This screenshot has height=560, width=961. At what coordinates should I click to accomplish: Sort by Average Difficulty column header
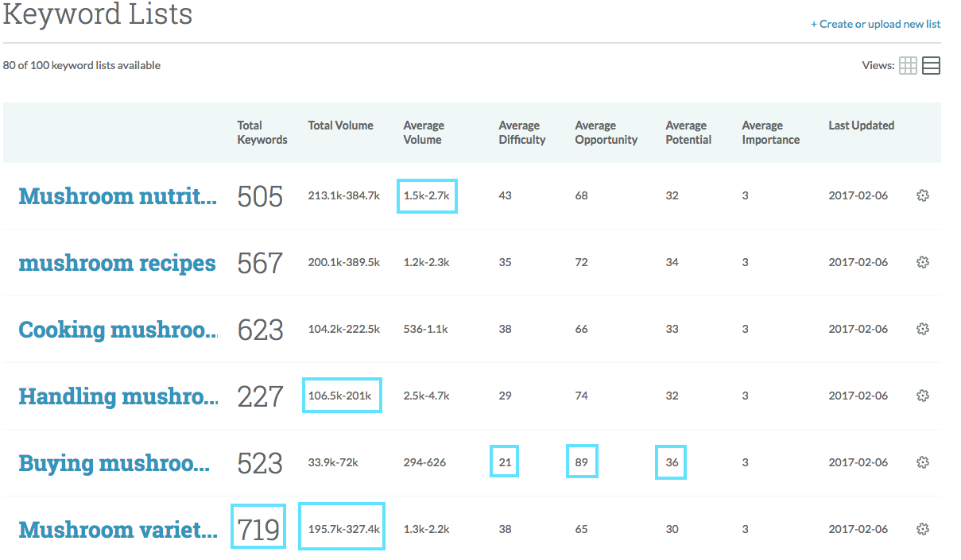tap(521, 133)
